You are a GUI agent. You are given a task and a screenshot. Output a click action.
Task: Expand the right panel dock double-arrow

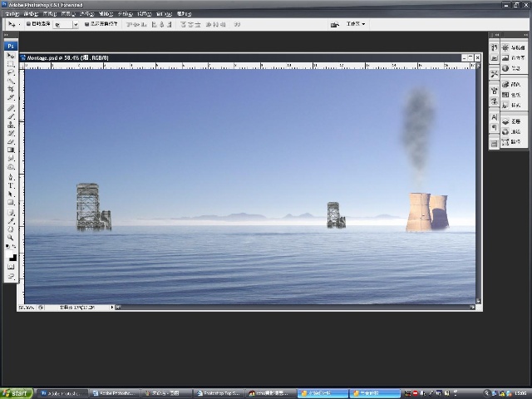click(x=525, y=35)
